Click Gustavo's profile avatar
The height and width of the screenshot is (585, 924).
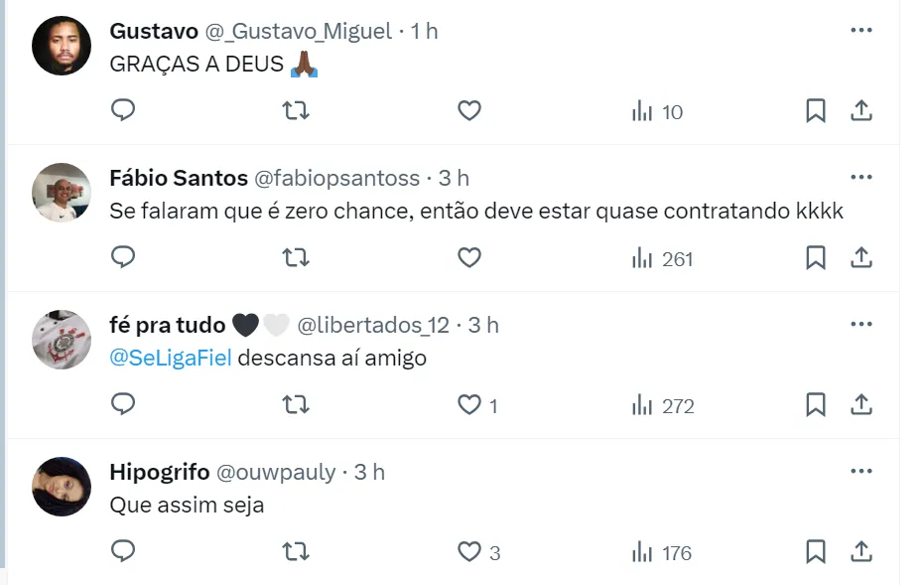tap(62, 46)
